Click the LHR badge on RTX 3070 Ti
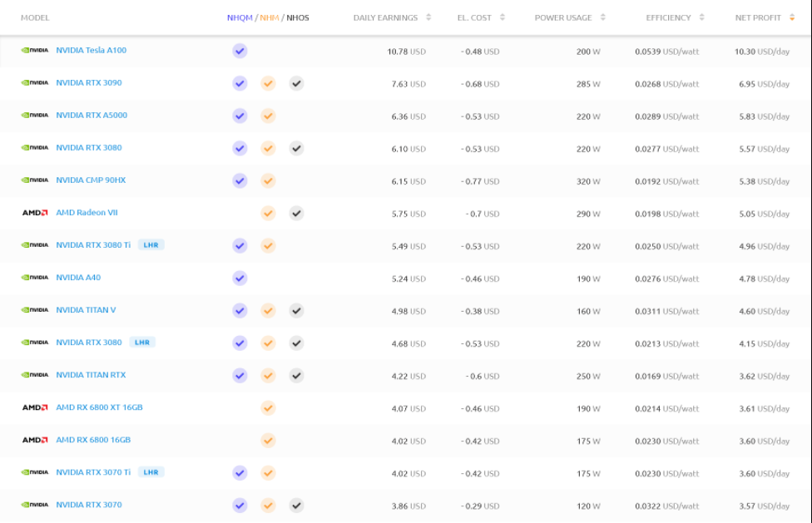812x523 pixels. [151, 472]
